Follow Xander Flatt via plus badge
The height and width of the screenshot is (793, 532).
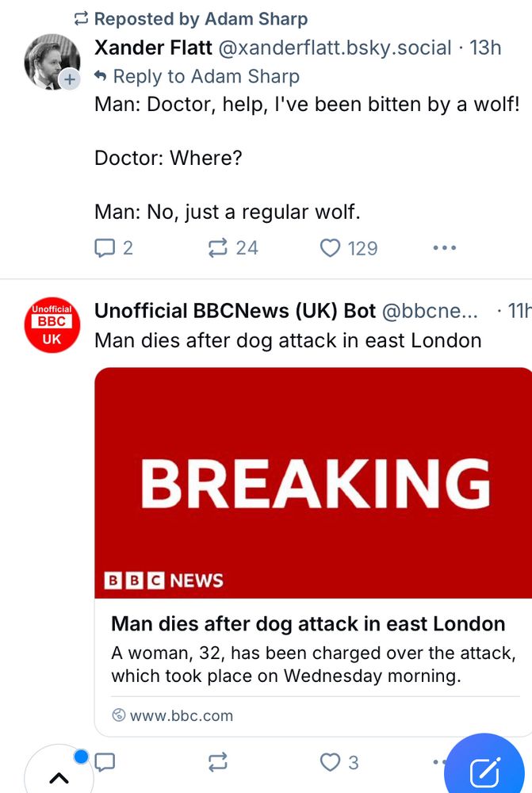pos(70,79)
